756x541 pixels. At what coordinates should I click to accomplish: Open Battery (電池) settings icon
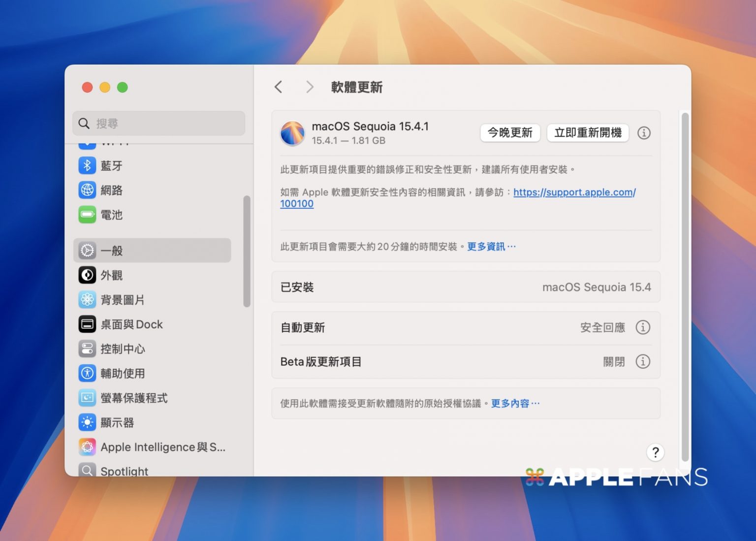[x=87, y=215]
